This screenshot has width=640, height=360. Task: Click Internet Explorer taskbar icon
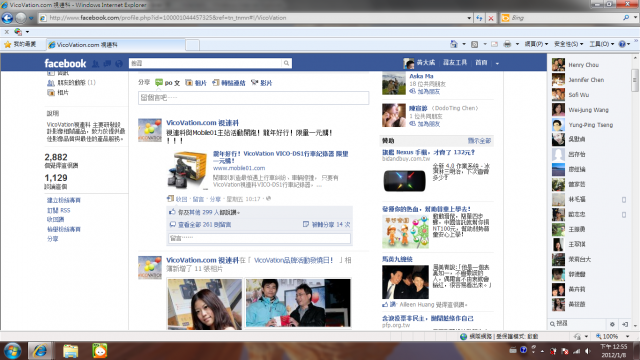(x=40, y=351)
